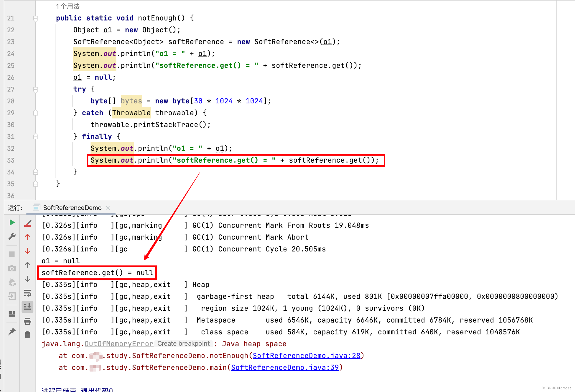Viewport: 575px width, 392px height.
Task: Click the red up stack trace arrow
Action: tap(27, 237)
